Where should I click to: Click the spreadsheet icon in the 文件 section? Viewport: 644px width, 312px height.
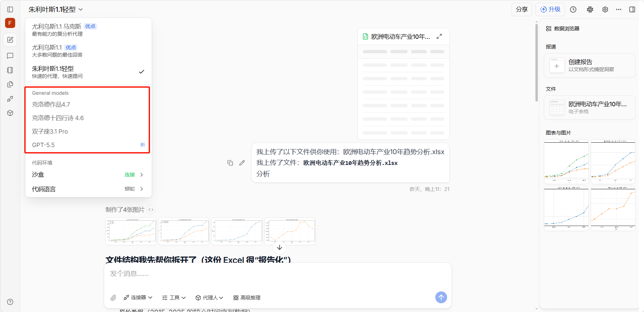click(x=557, y=108)
